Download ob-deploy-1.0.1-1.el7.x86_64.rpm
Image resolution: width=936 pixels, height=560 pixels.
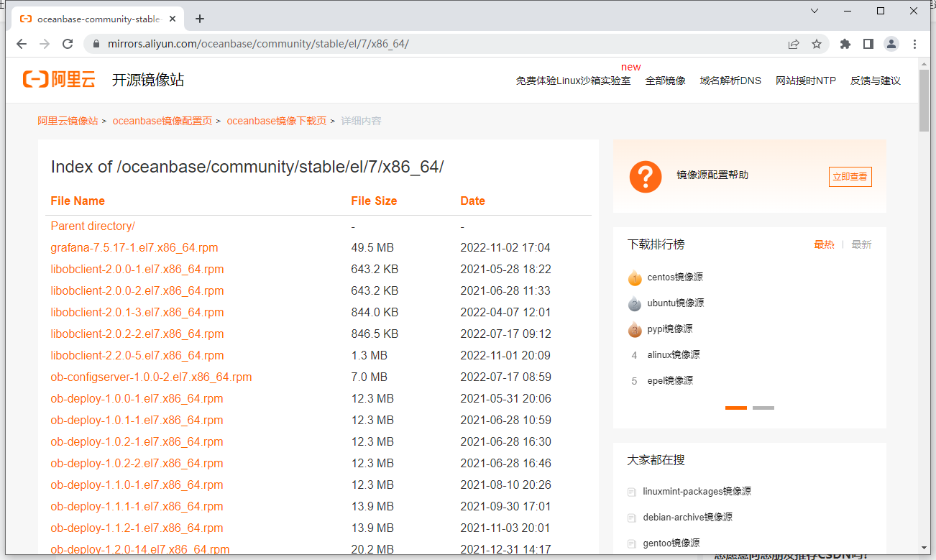pos(137,420)
